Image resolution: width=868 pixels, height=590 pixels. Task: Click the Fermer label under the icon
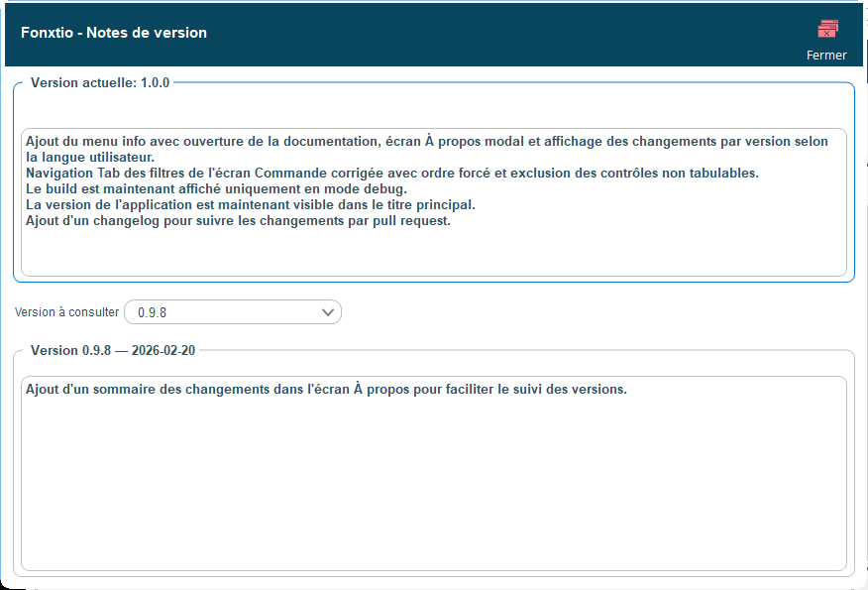[x=826, y=56]
